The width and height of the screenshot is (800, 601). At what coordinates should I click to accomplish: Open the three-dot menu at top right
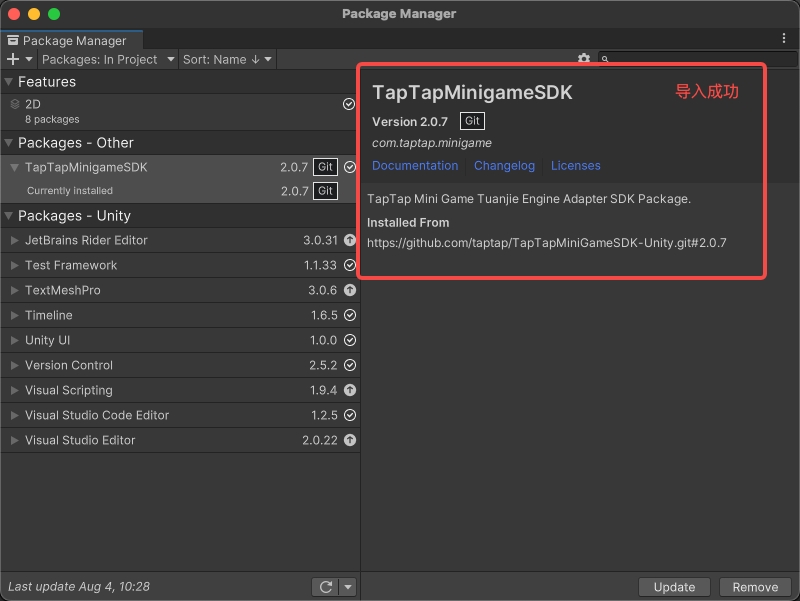[x=783, y=37]
